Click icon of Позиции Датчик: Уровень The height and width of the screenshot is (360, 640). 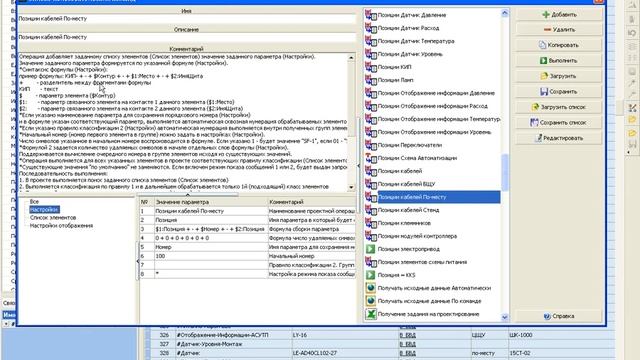[371, 54]
